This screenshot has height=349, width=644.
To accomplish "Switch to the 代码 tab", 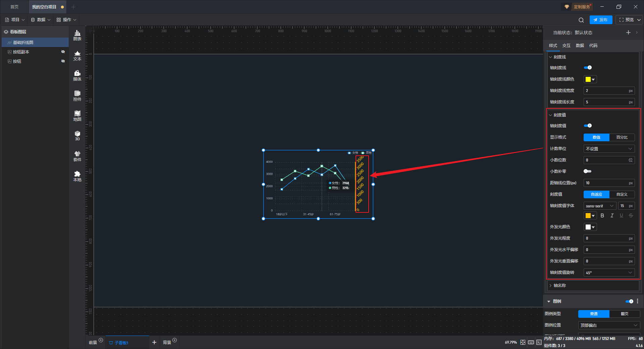I will click(x=593, y=46).
